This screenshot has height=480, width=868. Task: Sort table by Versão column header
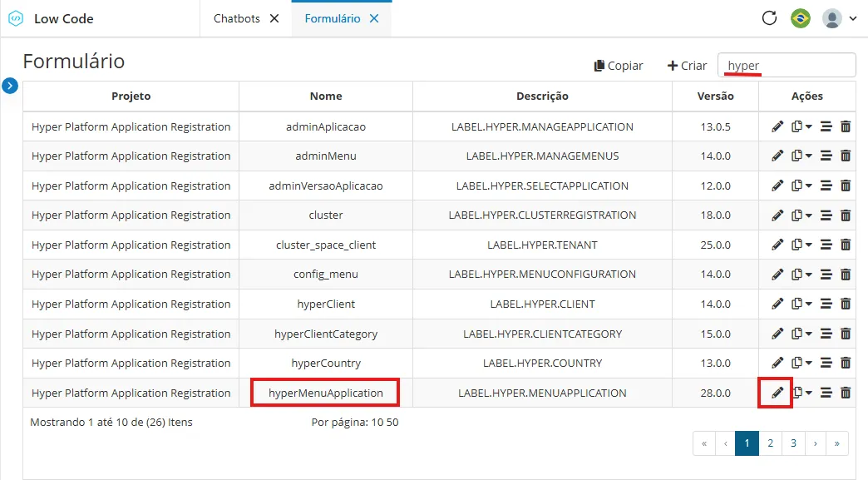715,96
